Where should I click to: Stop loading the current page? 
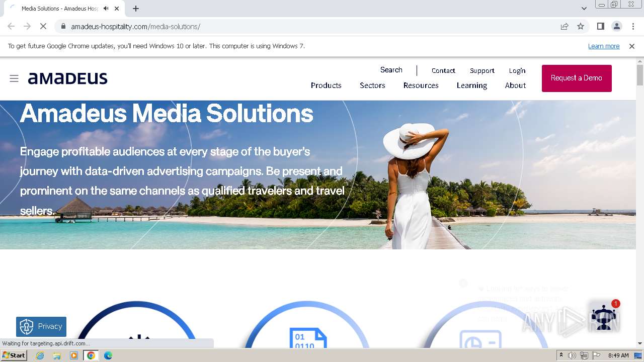click(x=43, y=26)
